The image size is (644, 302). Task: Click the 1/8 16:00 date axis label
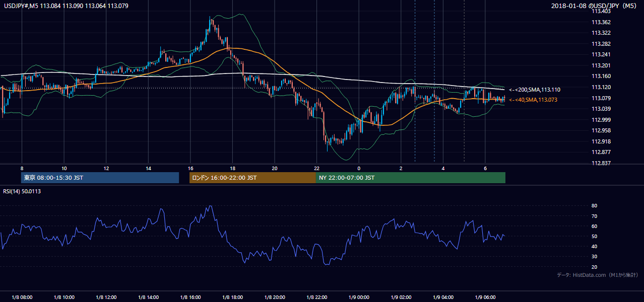[190, 297]
